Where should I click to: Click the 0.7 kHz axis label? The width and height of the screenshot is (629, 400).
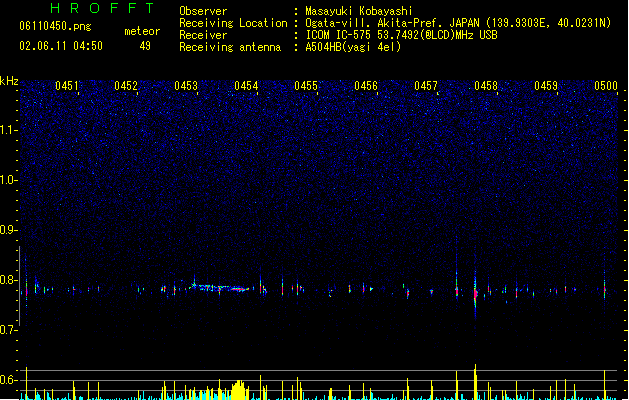tap(8, 330)
